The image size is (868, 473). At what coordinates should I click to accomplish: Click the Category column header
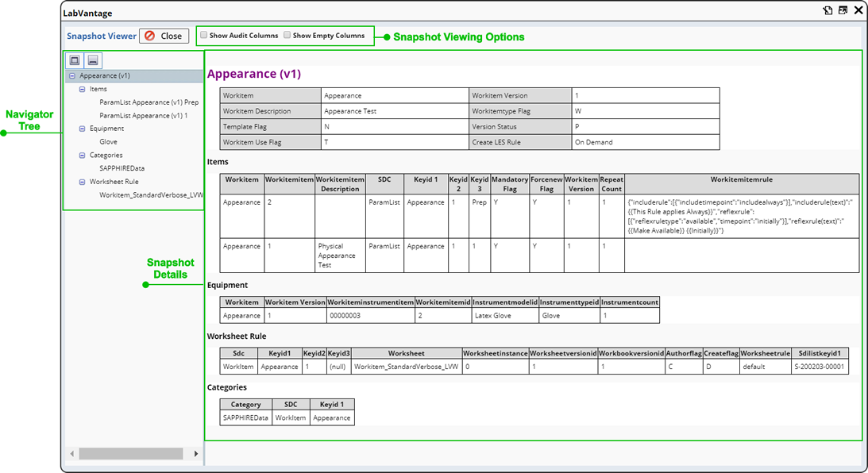[x=245, y=405]
